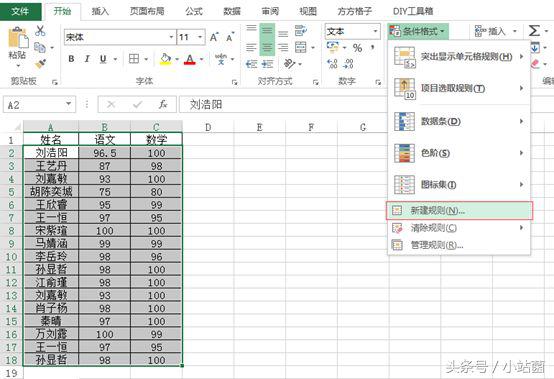Apply the yellow fill color bucket
The width and height of the screenshot is (554, 379).
click(165, 59)
